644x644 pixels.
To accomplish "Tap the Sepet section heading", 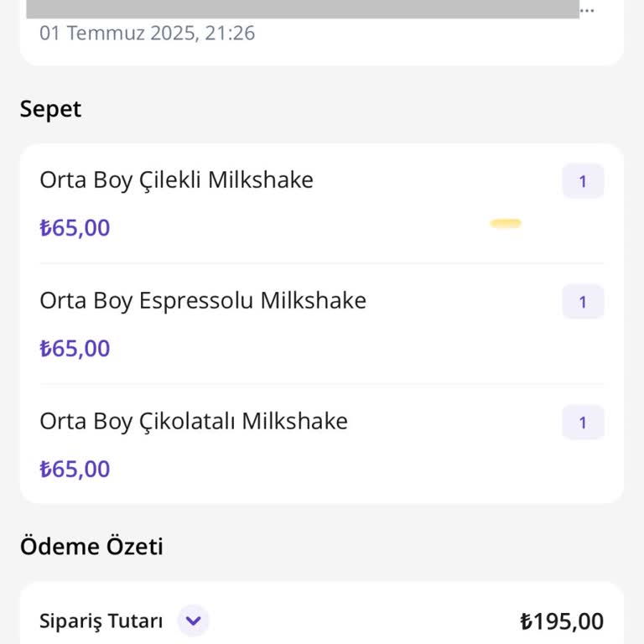I will point(50,109).
